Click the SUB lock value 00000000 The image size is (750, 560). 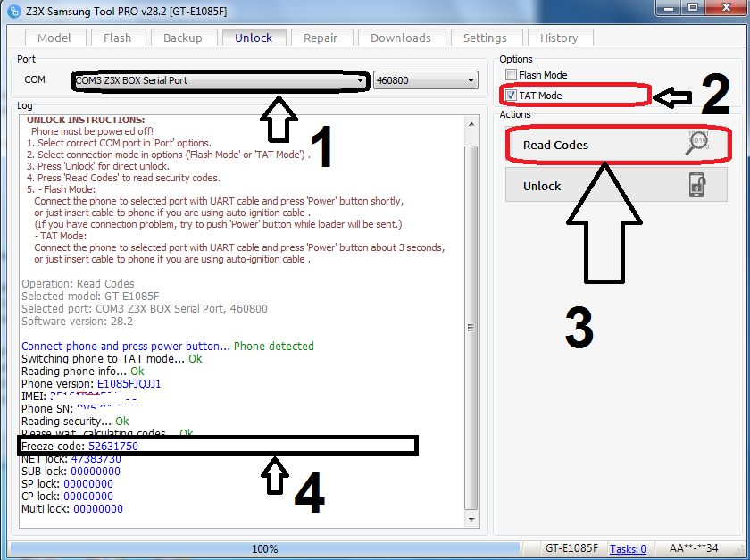(x=96, y=471)
